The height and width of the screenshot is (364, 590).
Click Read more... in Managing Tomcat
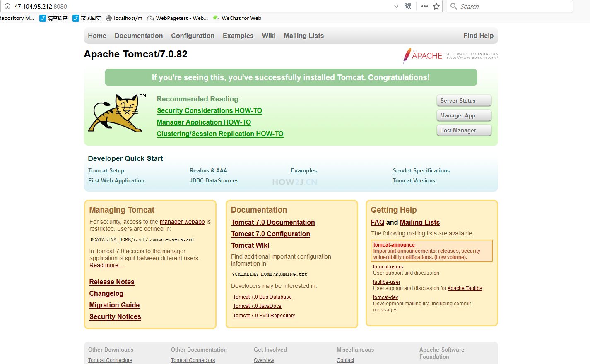click(x=106, y=266)
